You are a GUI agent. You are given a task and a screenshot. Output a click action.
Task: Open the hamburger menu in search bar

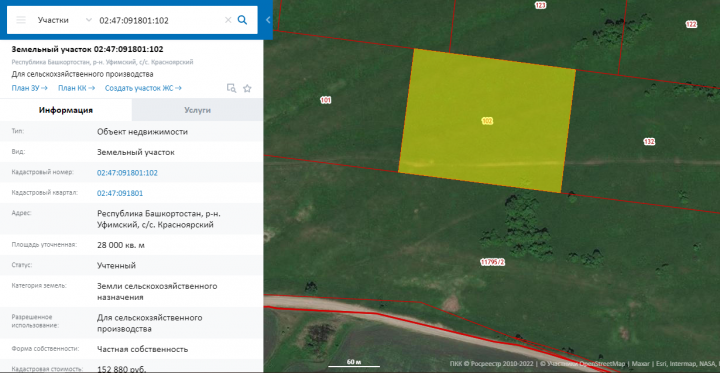pos(21,20)
